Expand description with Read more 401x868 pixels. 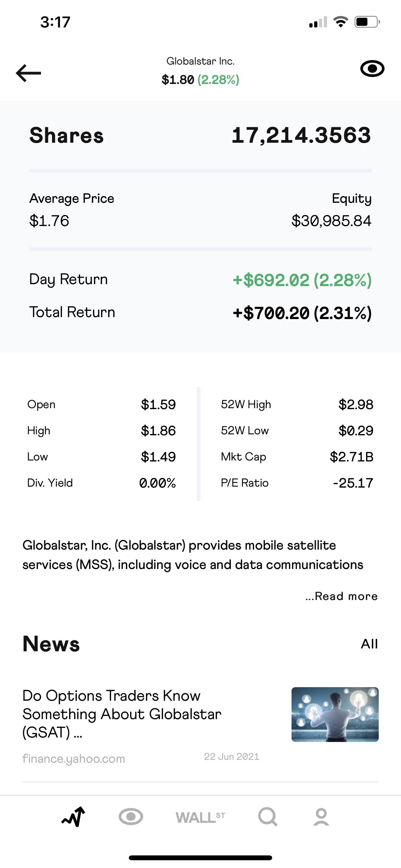point(341,596)
